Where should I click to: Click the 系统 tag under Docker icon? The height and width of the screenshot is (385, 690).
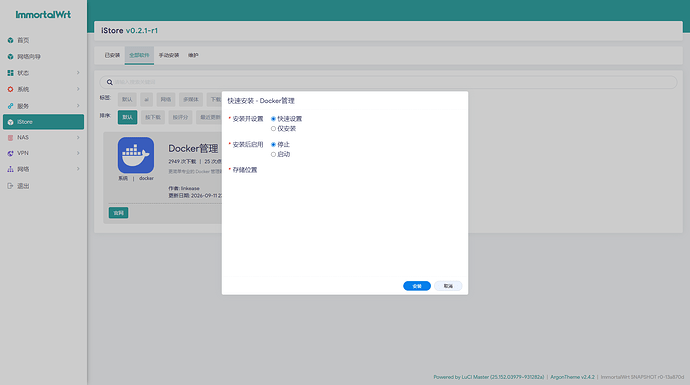click(123, 178)
